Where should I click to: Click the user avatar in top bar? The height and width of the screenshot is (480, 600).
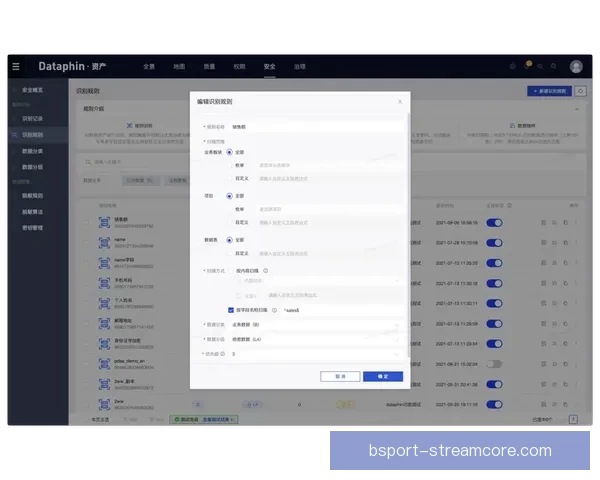576,66
